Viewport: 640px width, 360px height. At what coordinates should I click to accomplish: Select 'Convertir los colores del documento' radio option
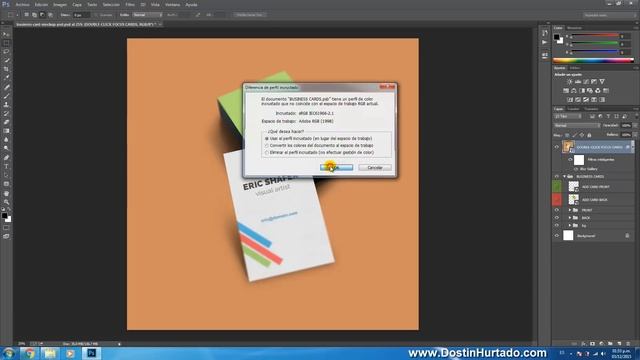tap(267, 146)
